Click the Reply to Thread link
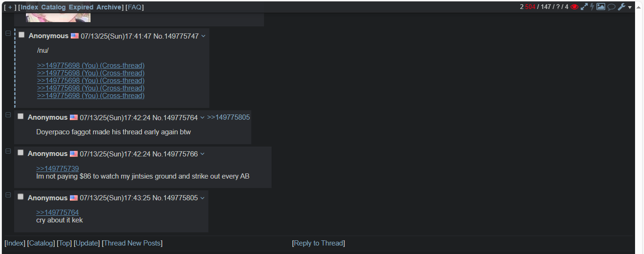This screenshot has height=254, width=644. click(x=319, y=243)
